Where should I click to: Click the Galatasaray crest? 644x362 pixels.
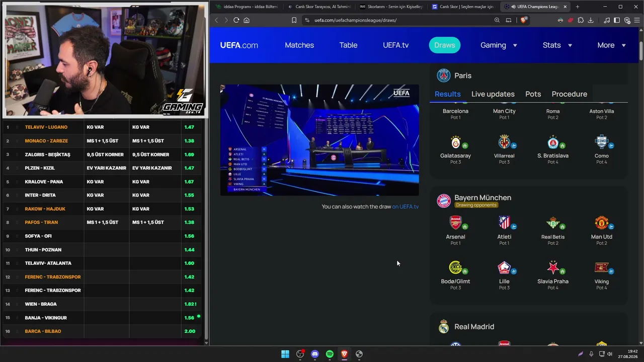point(455,142)
